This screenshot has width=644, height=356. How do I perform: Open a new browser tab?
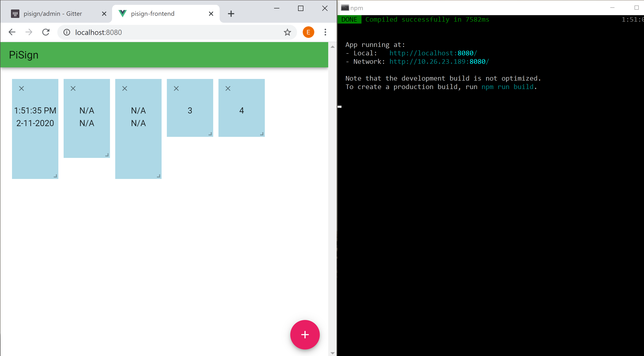[231, 14]
